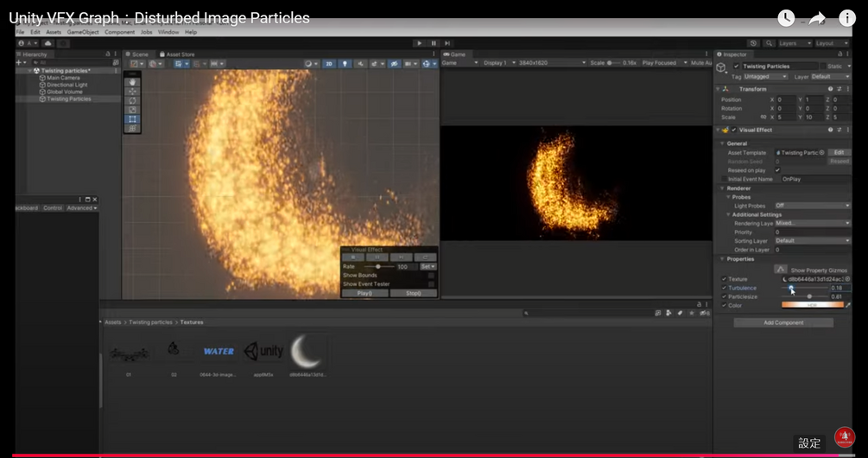This screenshot has width=868, height=458.
Task: Click the Show Property Gizmos icon button
Action: point(781,269)
